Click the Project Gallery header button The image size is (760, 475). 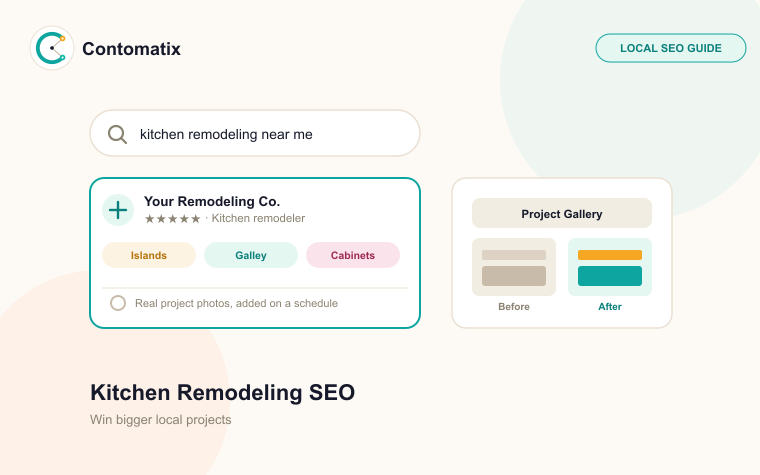tap(562, 213)
